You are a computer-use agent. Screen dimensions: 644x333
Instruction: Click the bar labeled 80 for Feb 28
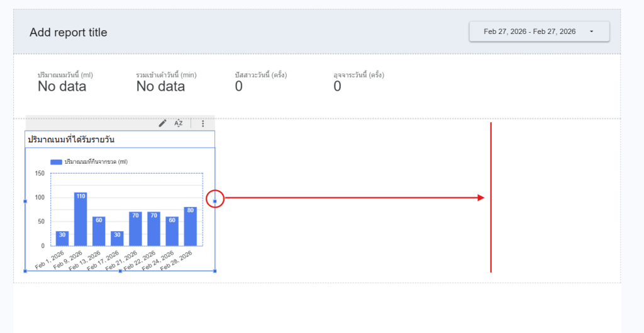pos(191,227)
